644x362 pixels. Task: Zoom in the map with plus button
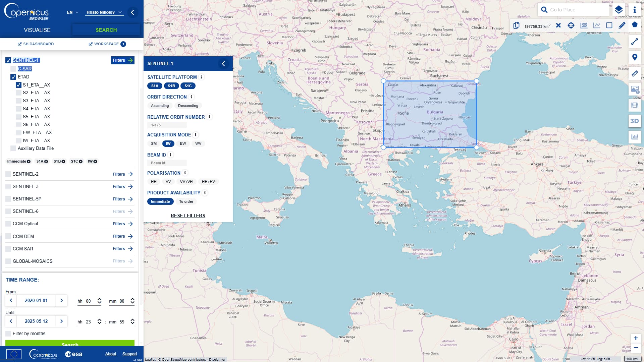click(636, 338)
